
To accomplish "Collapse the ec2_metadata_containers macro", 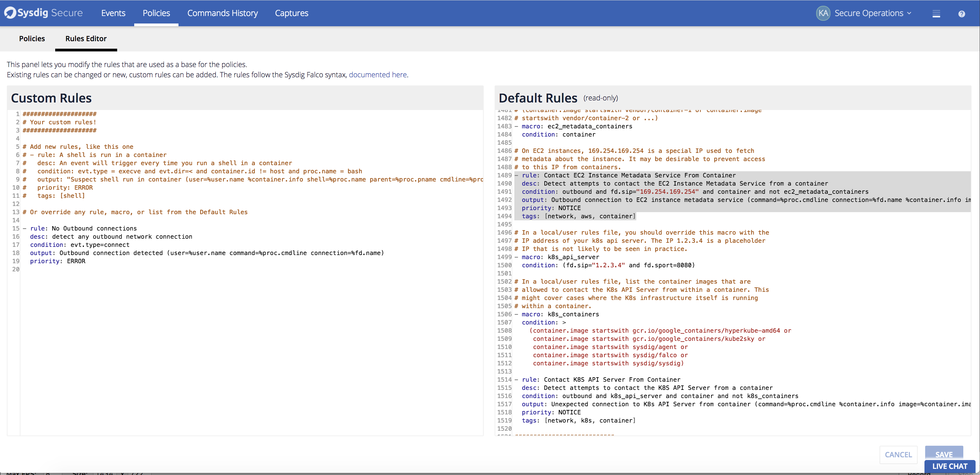I will 516,126.
